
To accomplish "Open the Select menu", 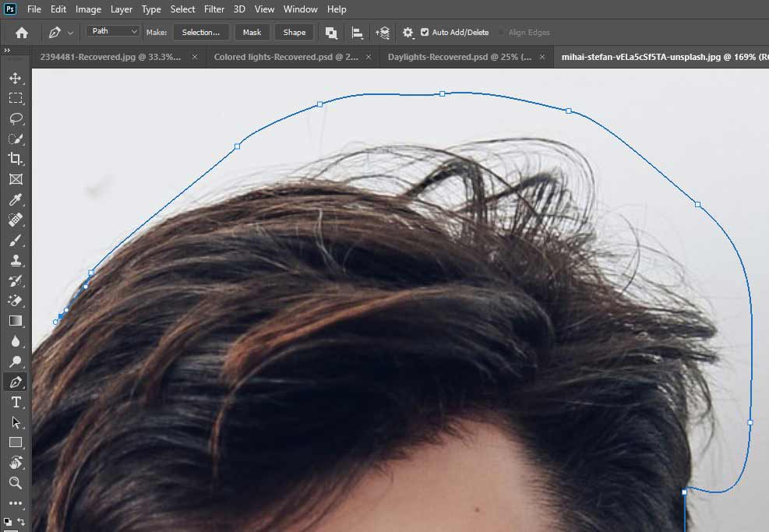I will 182,9.
